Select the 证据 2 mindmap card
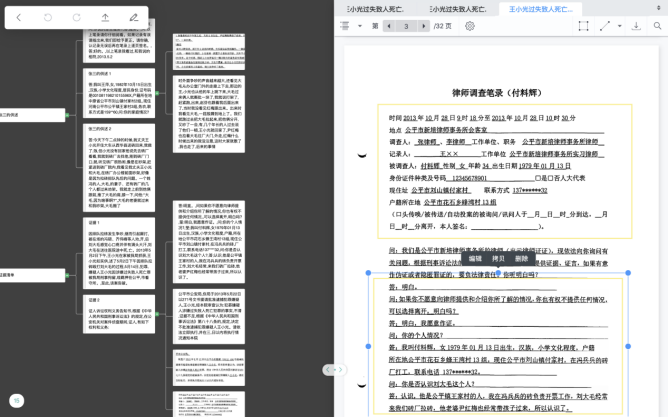This screenshot has width=668, height=417. (119, 314)
